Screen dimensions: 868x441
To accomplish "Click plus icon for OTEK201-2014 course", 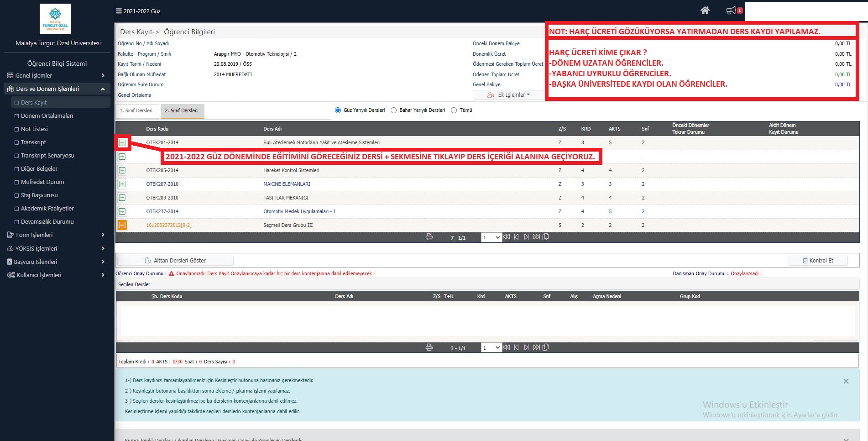I will point(122,143).
